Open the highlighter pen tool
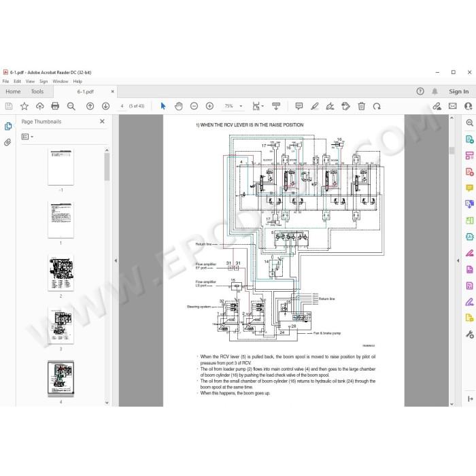This screenshot has height=476, width=476. coord(314,106)
